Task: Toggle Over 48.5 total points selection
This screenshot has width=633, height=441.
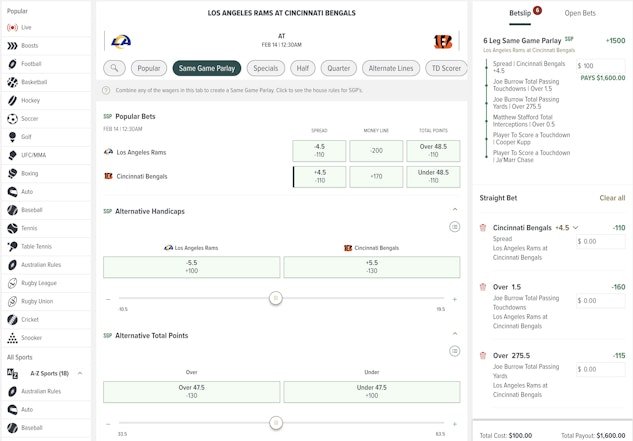Action: [x=433, y=151]
